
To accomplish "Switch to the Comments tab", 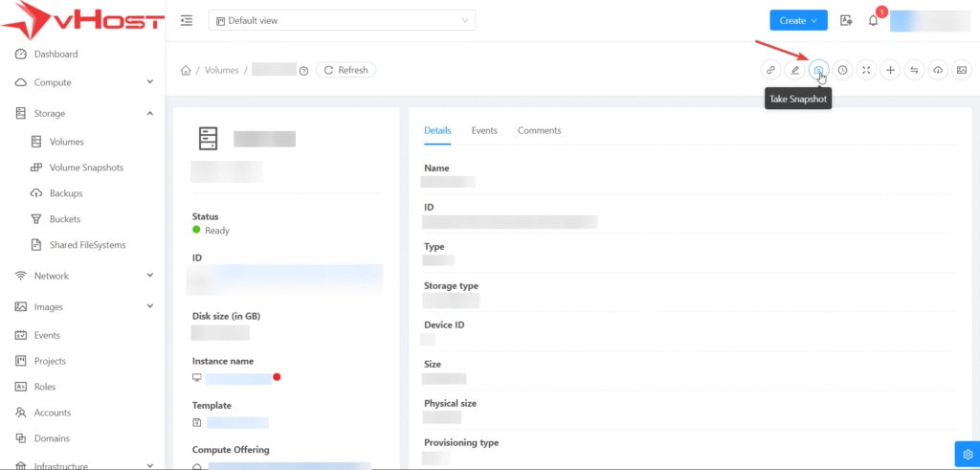I will (539, 130).
